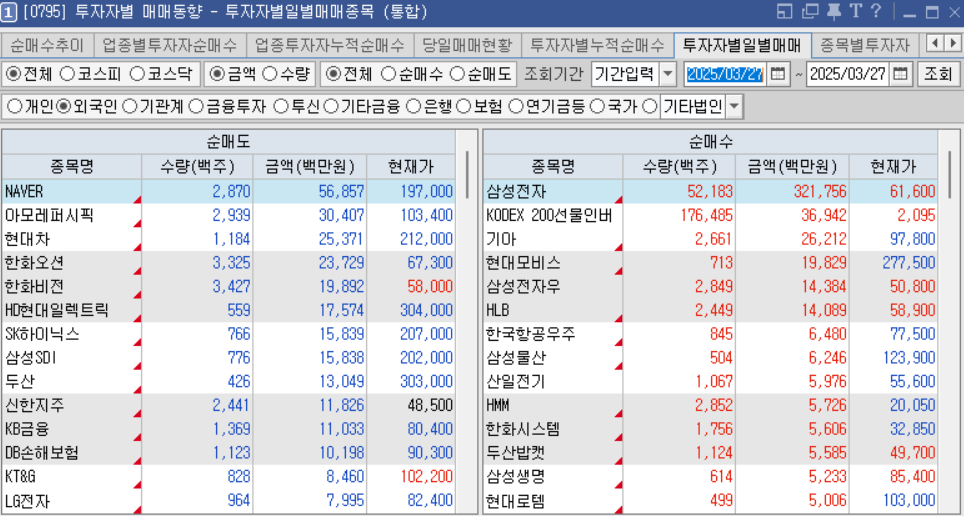Click the start date field 2025/03/27
This screenshot has height=516, width=964.
click(x=725, y=74)
